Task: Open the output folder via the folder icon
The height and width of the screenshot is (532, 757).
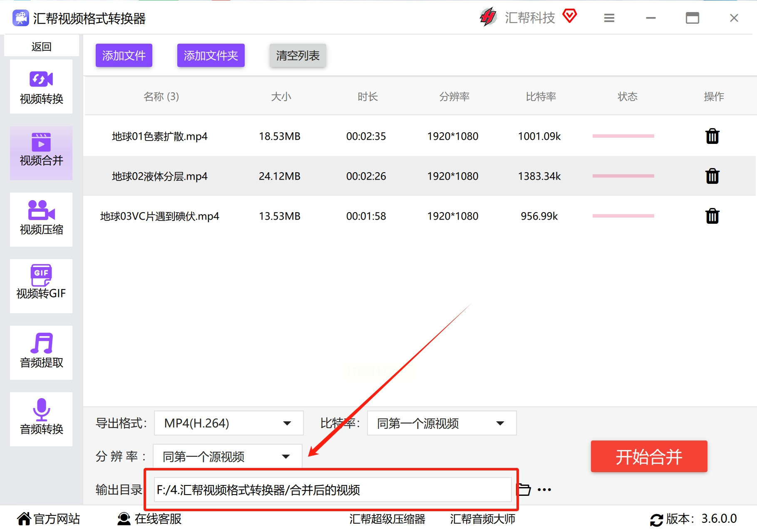Action: [524, 490]
